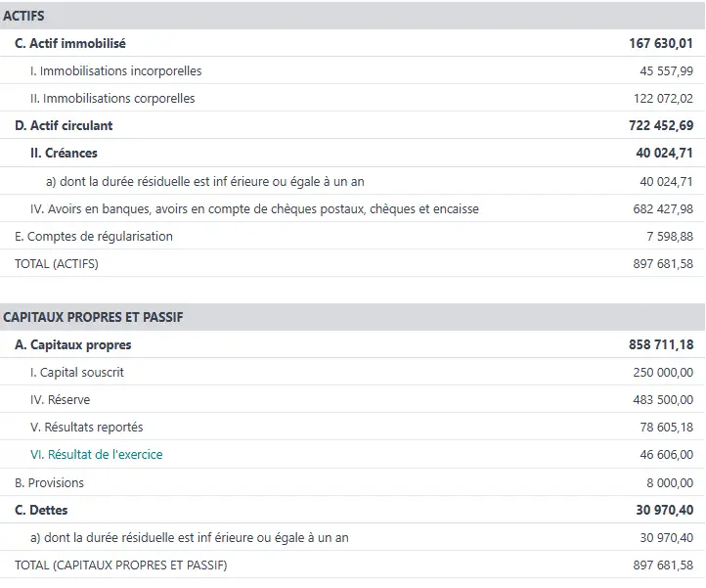Screen dimensions: 706x588
Task: Click V. Résultats reportés line
Action: (x=87, y=428)
